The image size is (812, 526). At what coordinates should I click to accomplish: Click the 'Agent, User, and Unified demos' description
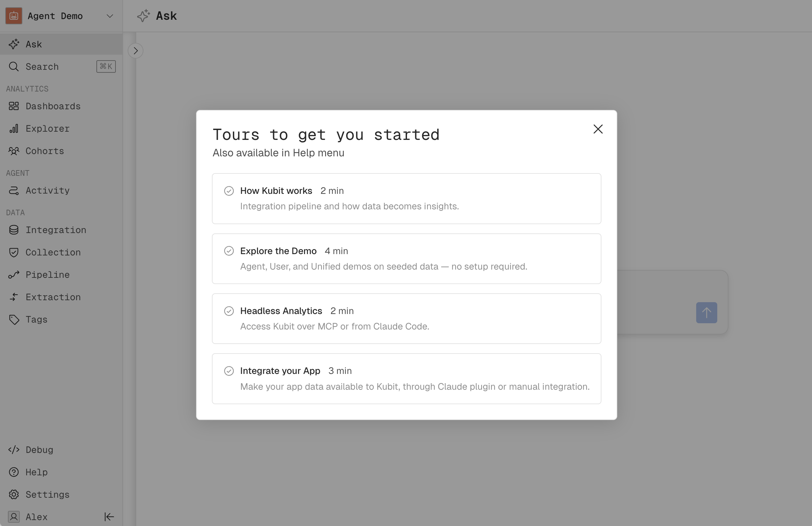coord(384,266)
